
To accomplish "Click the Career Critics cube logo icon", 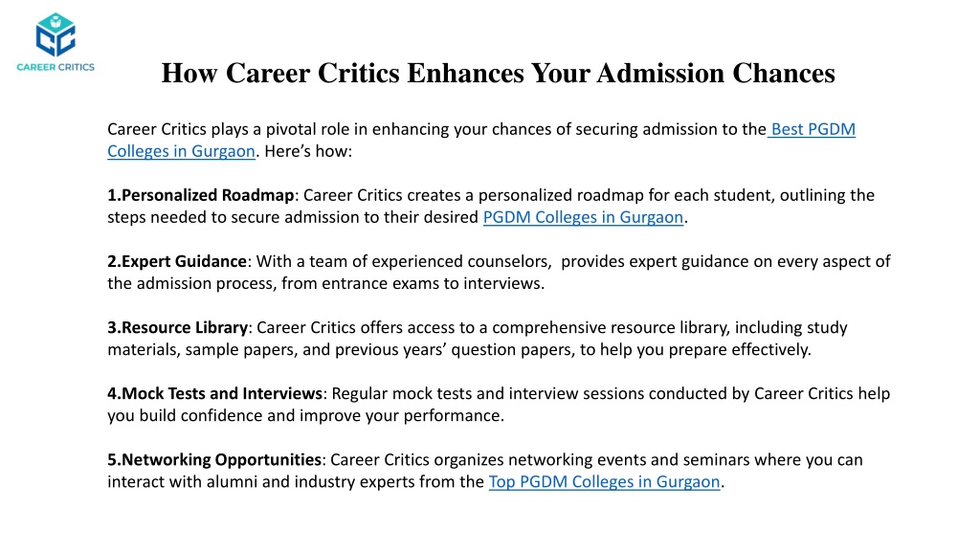I will [x=56, y=35].
